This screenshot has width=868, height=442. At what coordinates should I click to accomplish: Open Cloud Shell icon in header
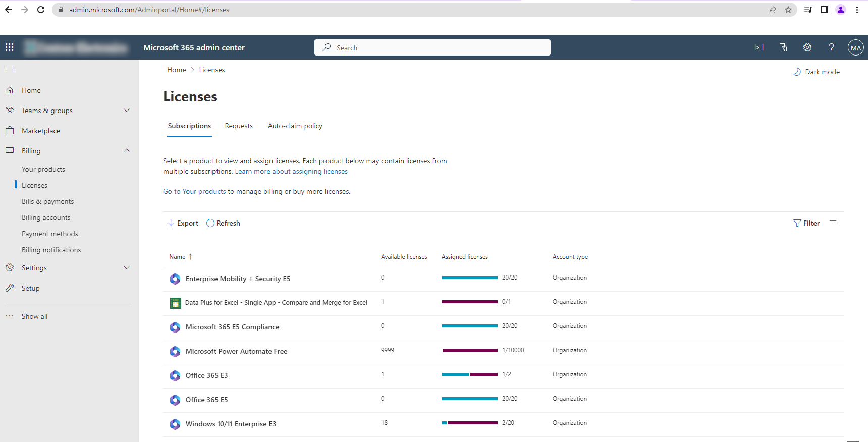[759, 47]
